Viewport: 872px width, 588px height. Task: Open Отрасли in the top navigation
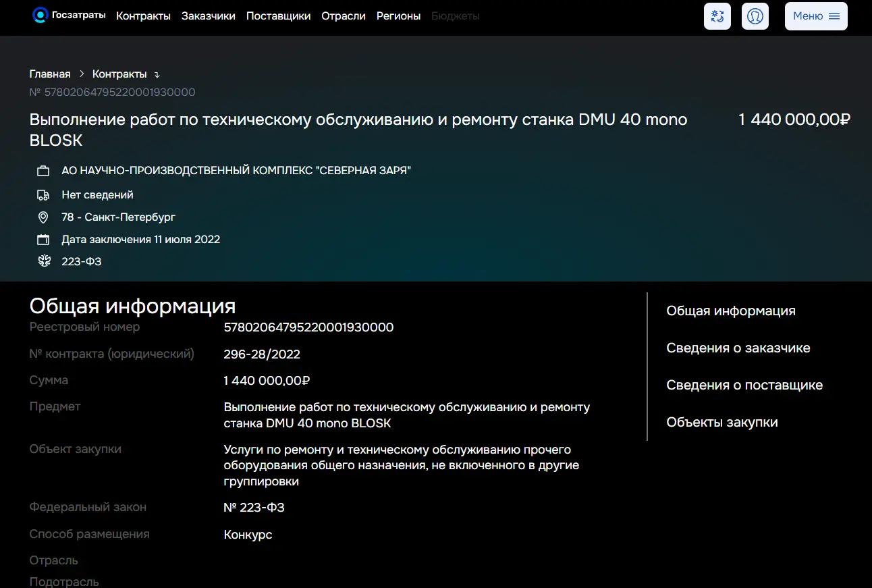[x=344, y=16]
